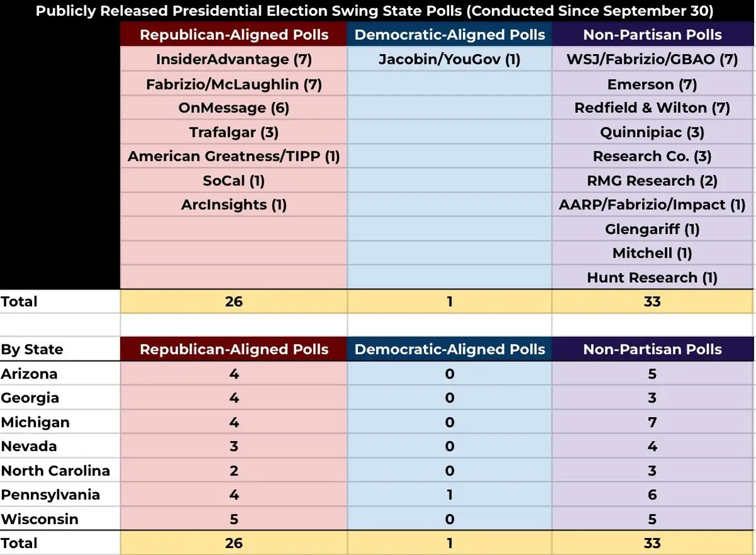Click the Quinnipiac (3) entry
The width and height of the screenshot is (756, 555).
[x=652, y=132]
